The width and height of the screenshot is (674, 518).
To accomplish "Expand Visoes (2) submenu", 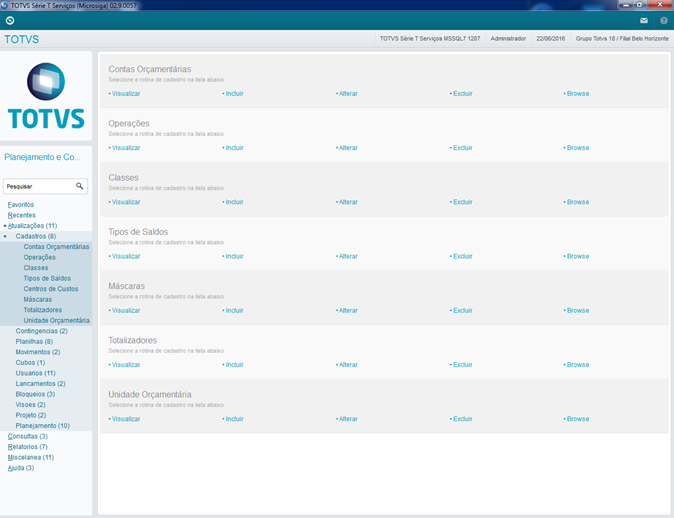I will pos(31,405).
